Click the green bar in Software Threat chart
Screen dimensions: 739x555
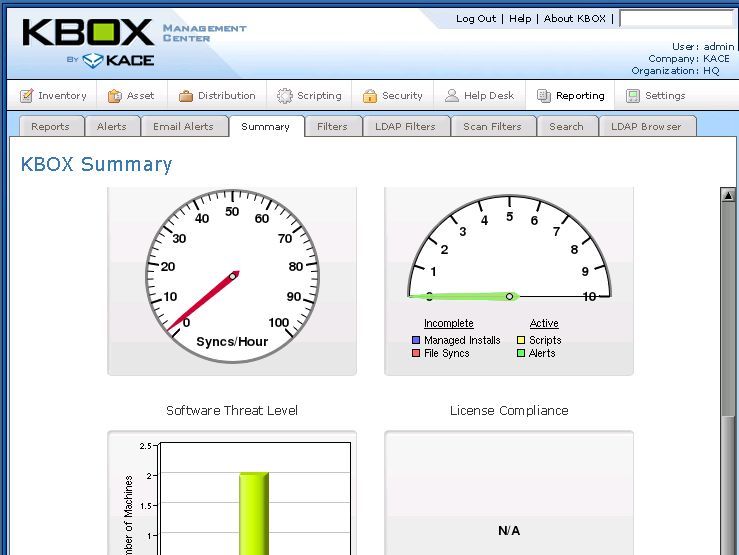tap(254, 514)
